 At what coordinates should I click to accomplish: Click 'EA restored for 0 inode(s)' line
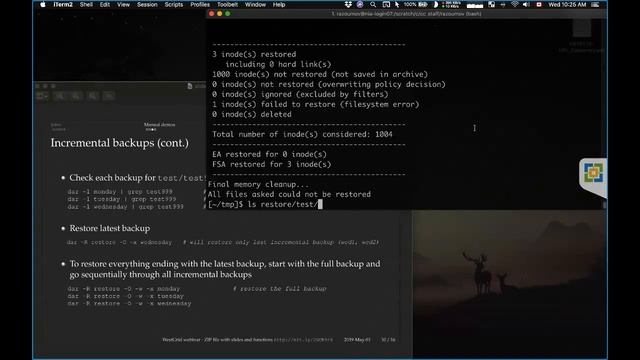tap(269, 154)
